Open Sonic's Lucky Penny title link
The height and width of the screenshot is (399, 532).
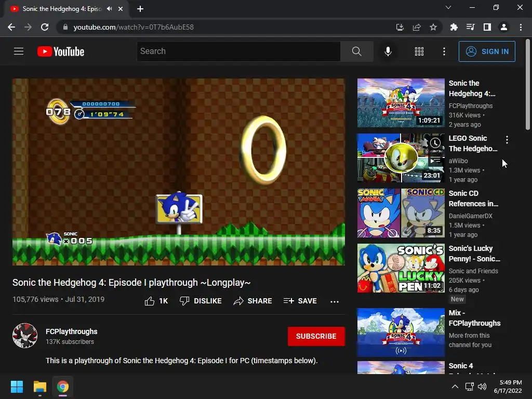pos(474,254)
